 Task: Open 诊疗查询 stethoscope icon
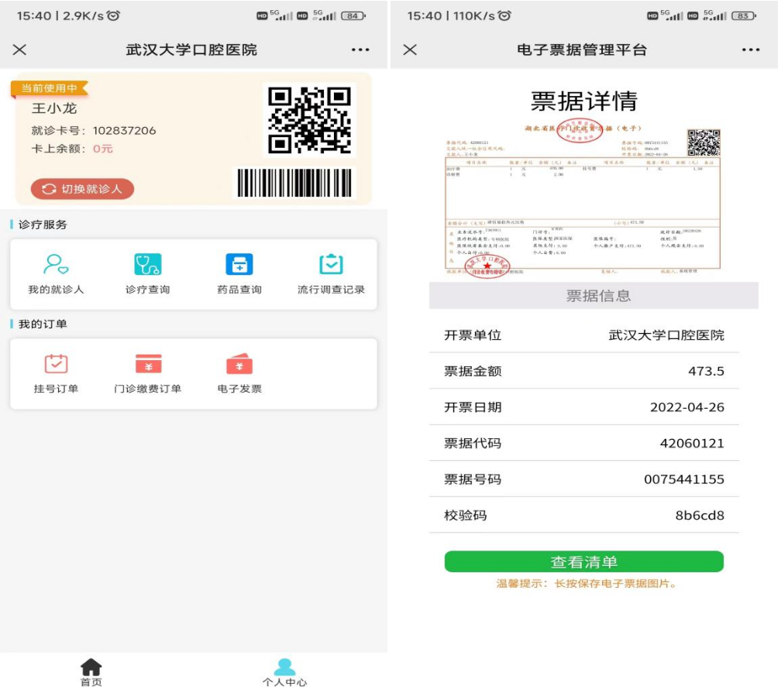tap(147, 264)
